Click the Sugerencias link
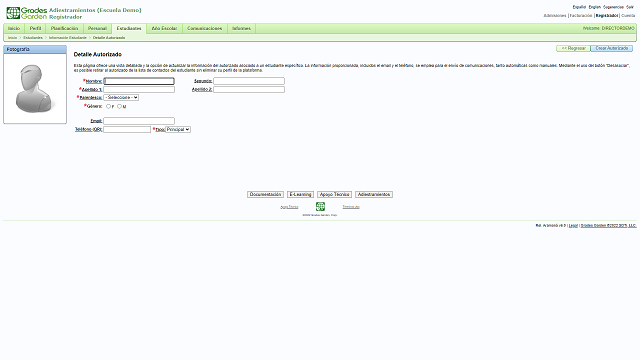 pos(613,7)
